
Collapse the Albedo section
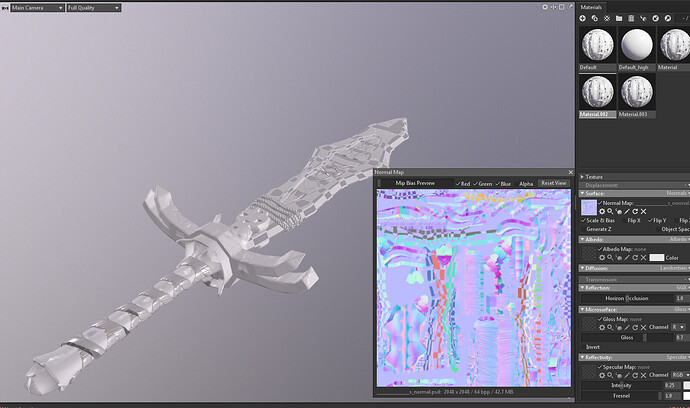pyautogui.click(x=582, y=239)
